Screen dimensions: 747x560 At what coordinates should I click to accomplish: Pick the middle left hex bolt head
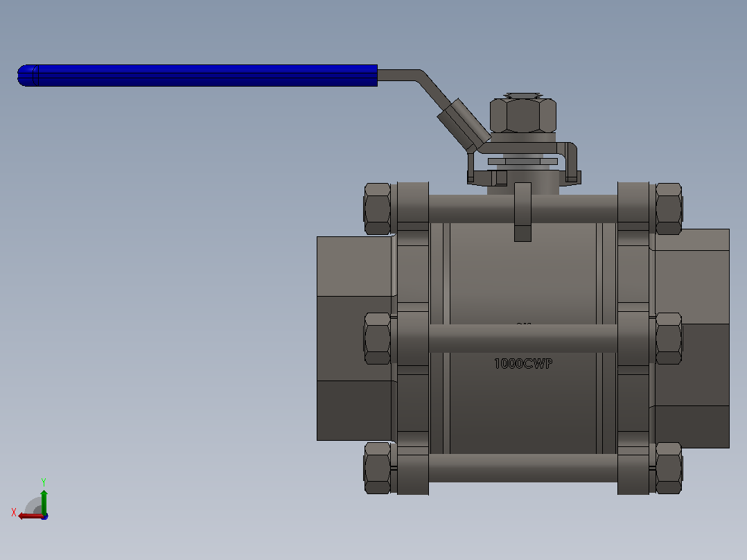pos(377,339)
